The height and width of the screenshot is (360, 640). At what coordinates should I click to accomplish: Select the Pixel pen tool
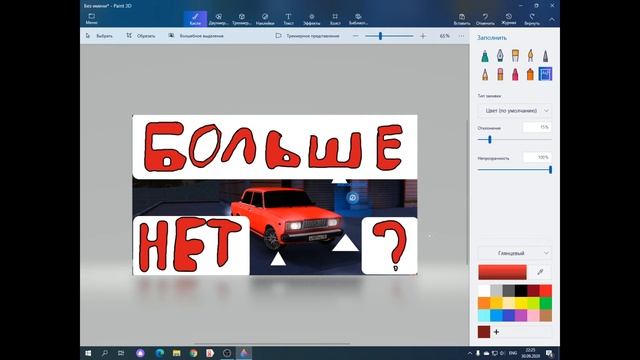pyautogui.click(x=545, y=56)
